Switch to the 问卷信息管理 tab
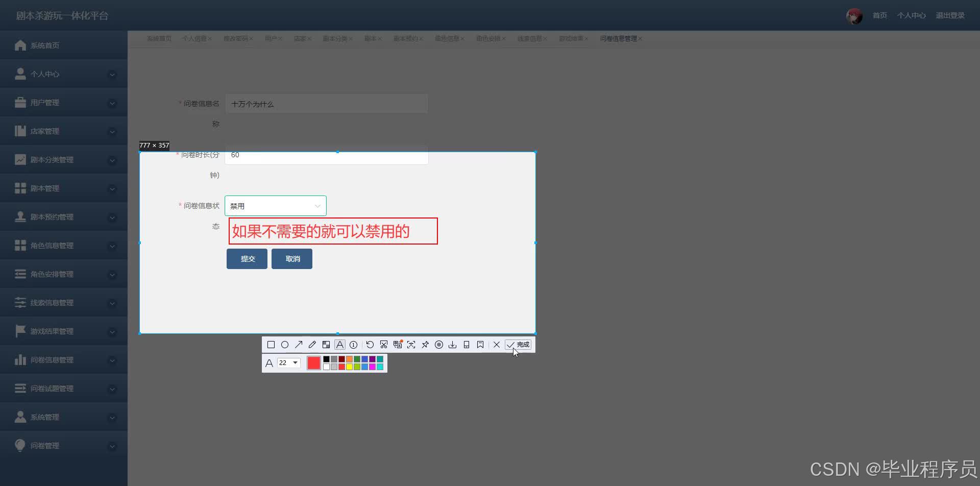Viewport: 980px width, 486px height. point(618,39)
